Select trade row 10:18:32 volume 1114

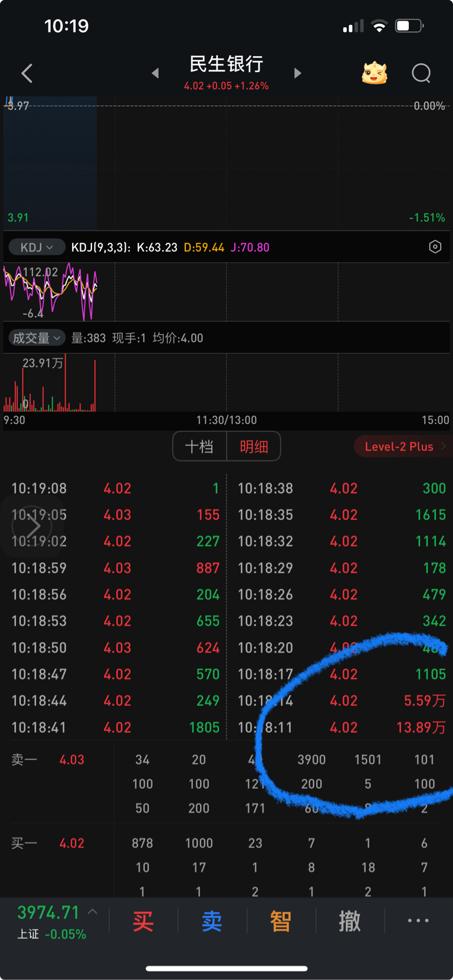(x=342, y=541)
